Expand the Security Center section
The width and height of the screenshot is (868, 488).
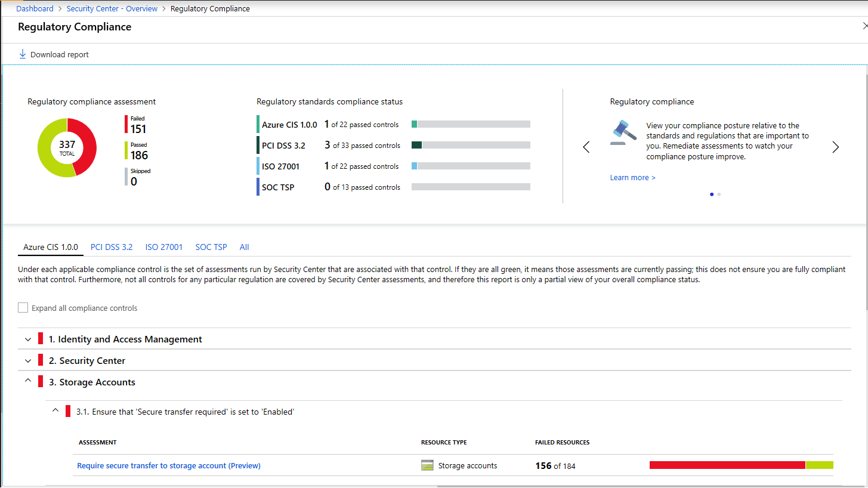click(x=28, y=361)
